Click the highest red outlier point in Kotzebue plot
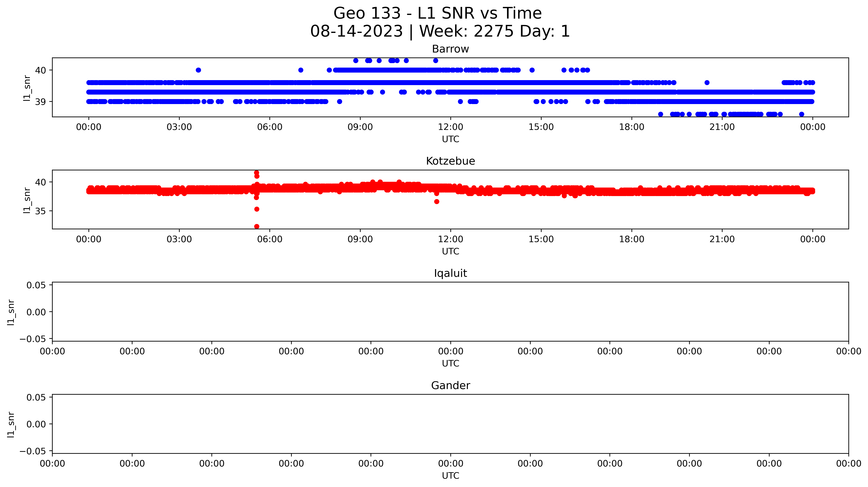The width and height of the screenshot is (868, 487). (257, 173)
